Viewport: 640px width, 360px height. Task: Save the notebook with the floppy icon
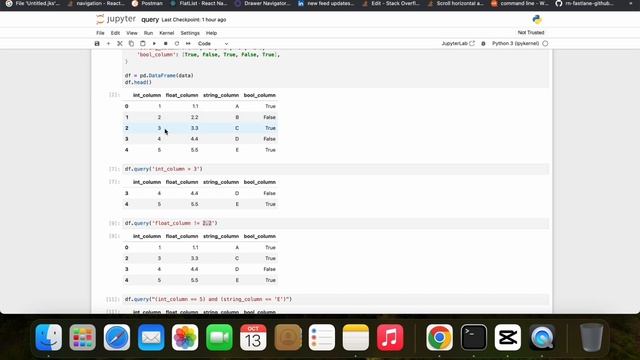point(97,44)
